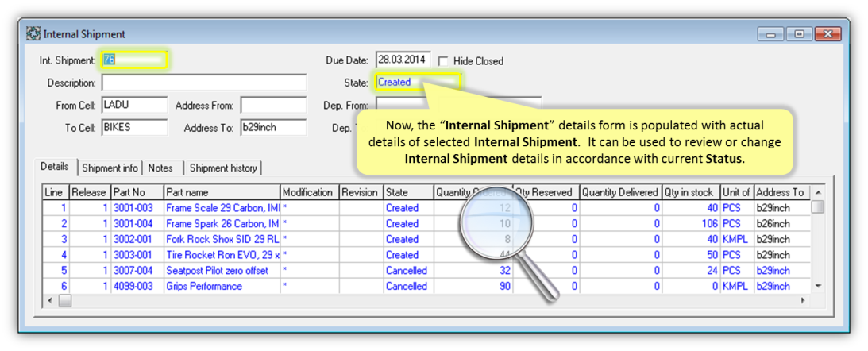
Task: Click Qty in stock value 24
Action: click(691, 271)
